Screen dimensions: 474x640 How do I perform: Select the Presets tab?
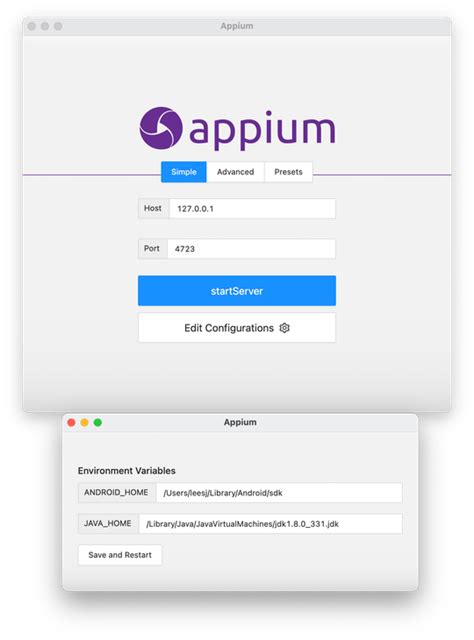click(288, 172)
